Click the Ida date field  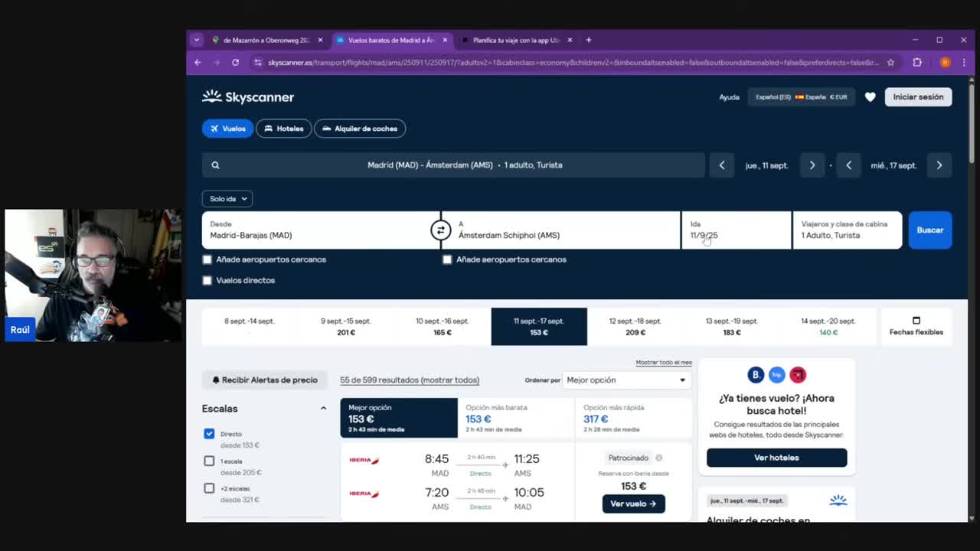coord(737,230)
